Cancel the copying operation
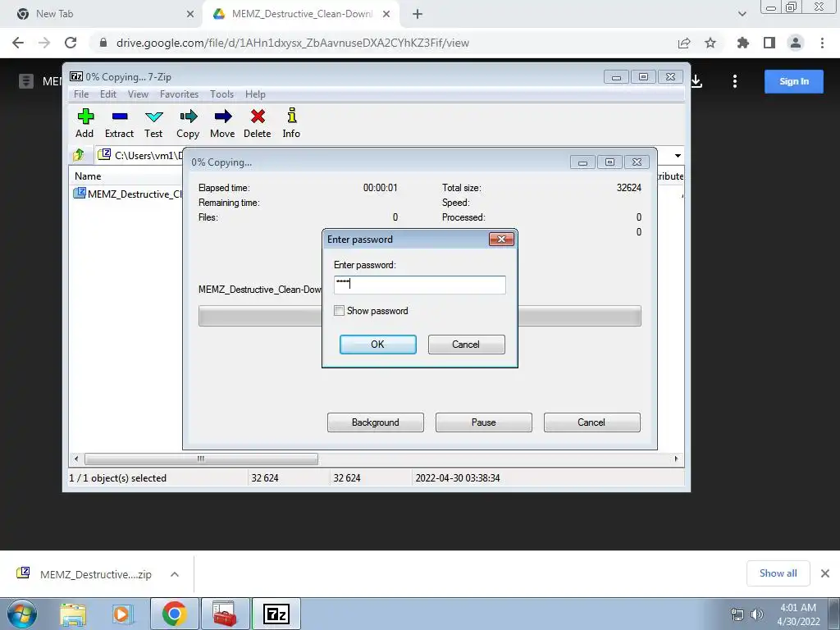 click(591, 422)
